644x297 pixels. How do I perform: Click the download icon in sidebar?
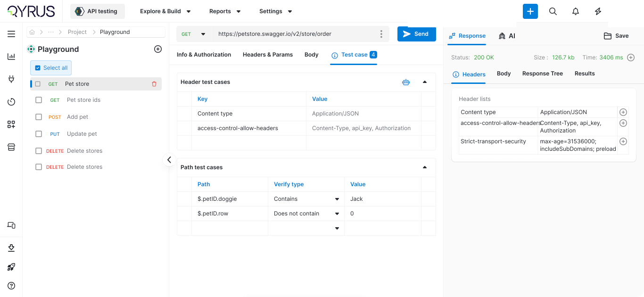pos(11,248)
